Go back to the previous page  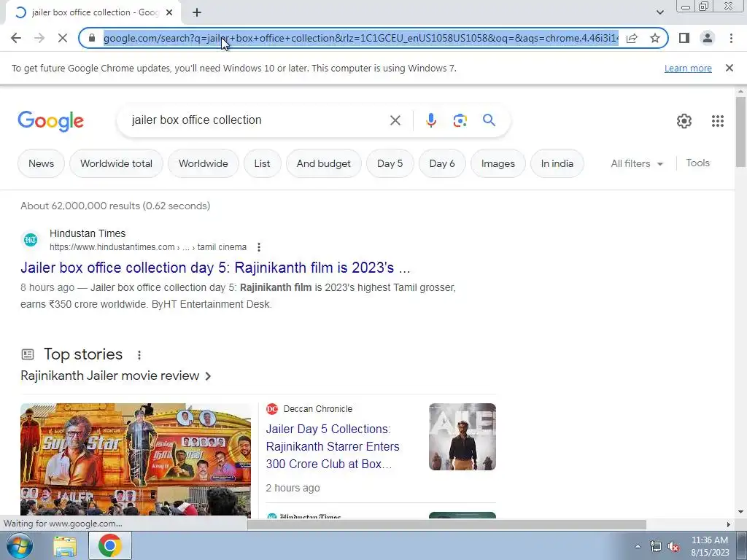pyautogui.click(x=16, y=38)
